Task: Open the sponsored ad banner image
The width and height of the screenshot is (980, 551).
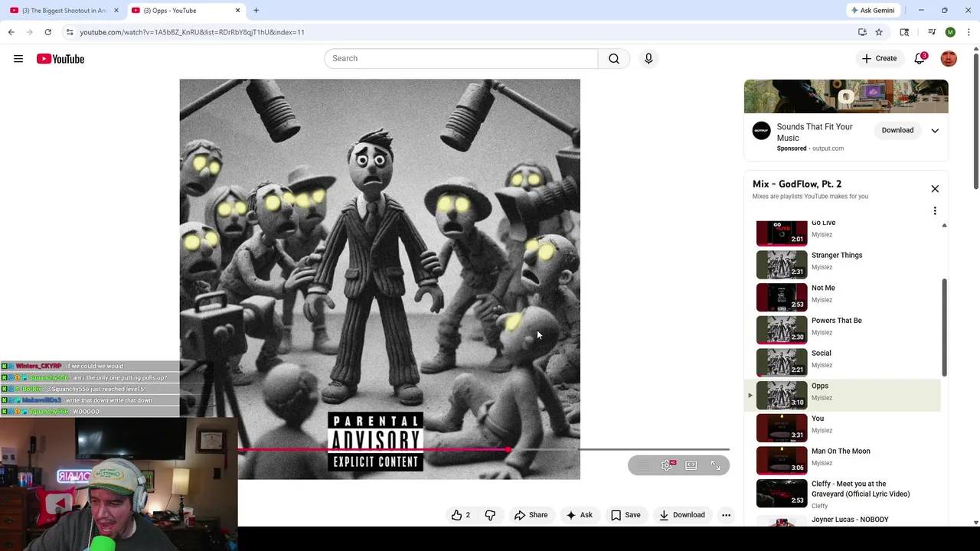Action: pos(846,96)
